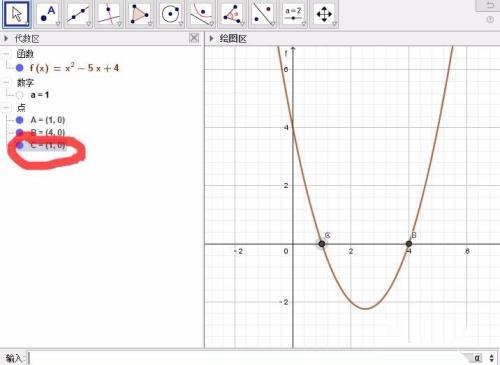Select the Line through two points tool
The image size is (500, 365).
coord(78,14)
